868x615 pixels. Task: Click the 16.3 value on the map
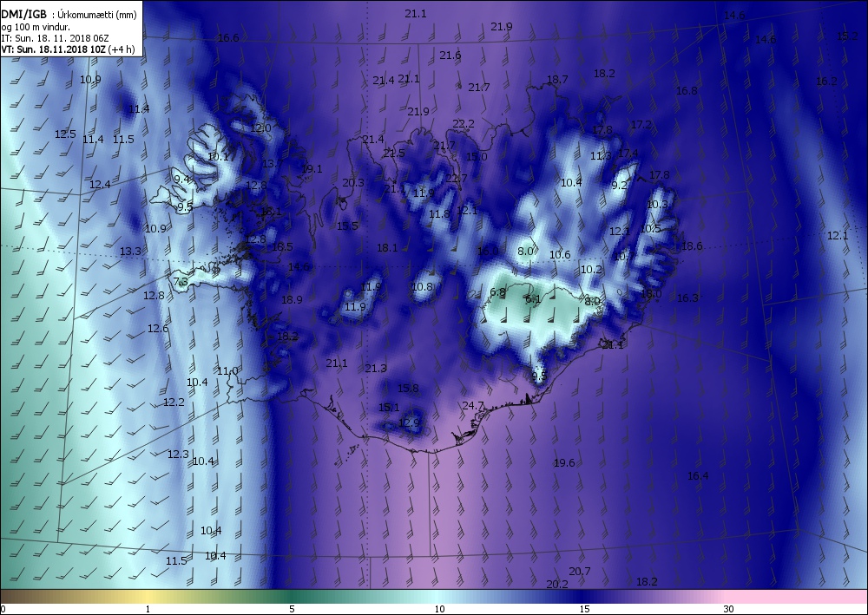coord(687,298)
